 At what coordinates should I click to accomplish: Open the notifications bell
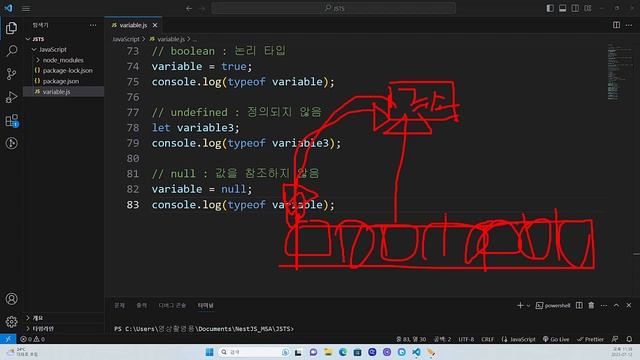tap(629, 339)
